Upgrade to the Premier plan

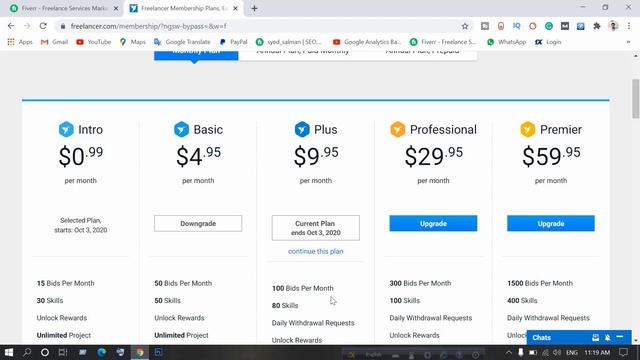(x=551, y=223)
